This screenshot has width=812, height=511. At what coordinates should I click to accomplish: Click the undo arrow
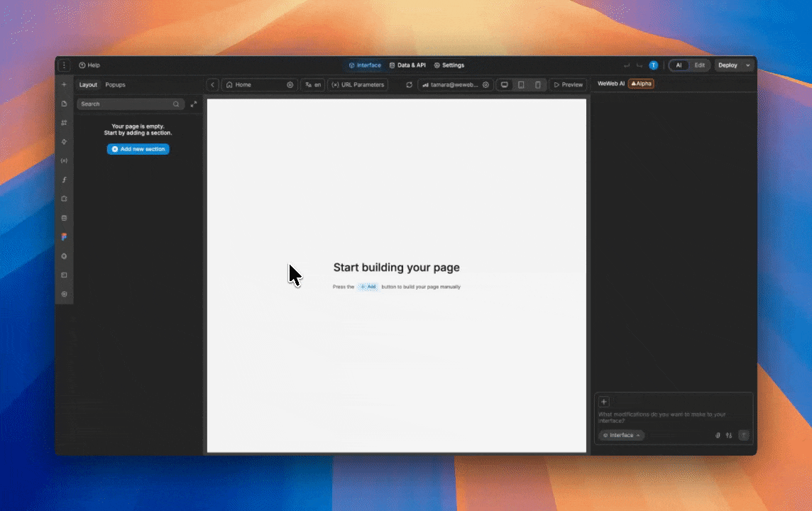tap(627, 65)
